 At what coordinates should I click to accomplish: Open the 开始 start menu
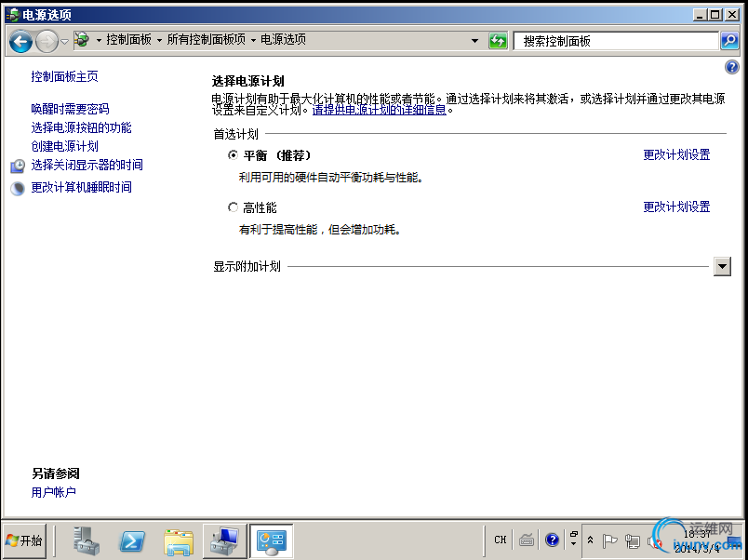pos(25,540)
